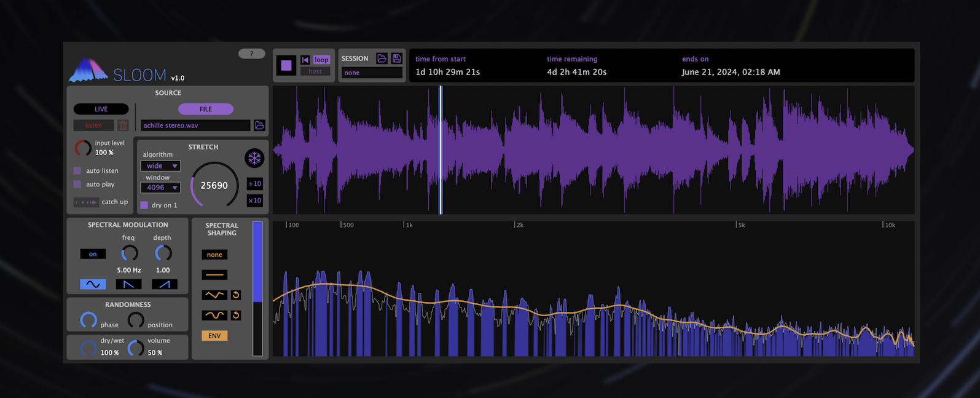Click the snowflake freeze button

[254, 158]
